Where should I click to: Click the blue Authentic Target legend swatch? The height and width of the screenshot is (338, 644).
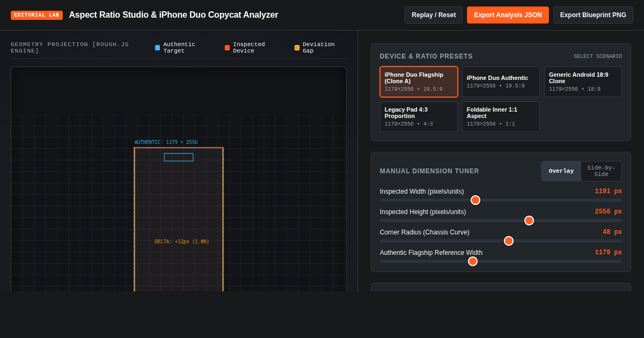point(158,48)
